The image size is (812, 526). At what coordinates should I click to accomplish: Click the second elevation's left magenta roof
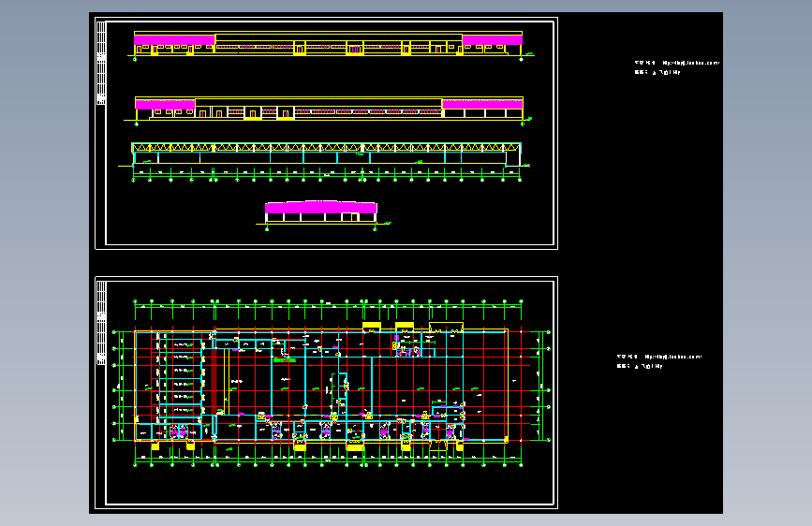pyautogui.click(x=165, y=104)
